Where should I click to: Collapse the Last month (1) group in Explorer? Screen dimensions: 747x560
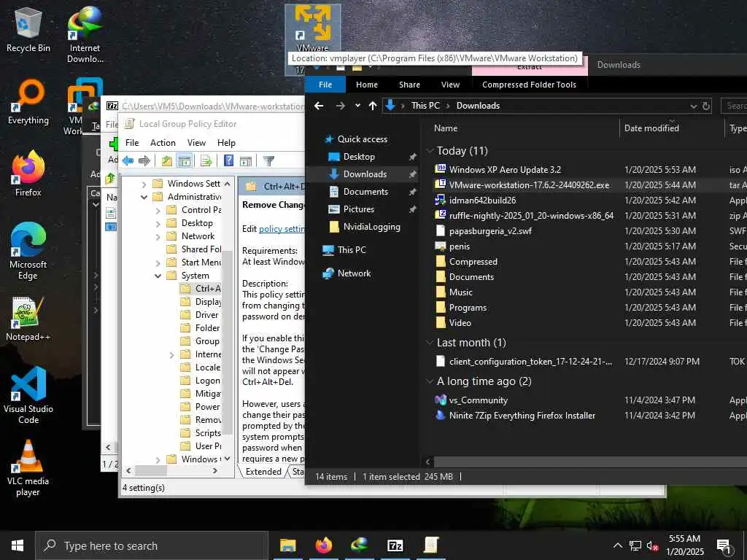click(430, 343)
